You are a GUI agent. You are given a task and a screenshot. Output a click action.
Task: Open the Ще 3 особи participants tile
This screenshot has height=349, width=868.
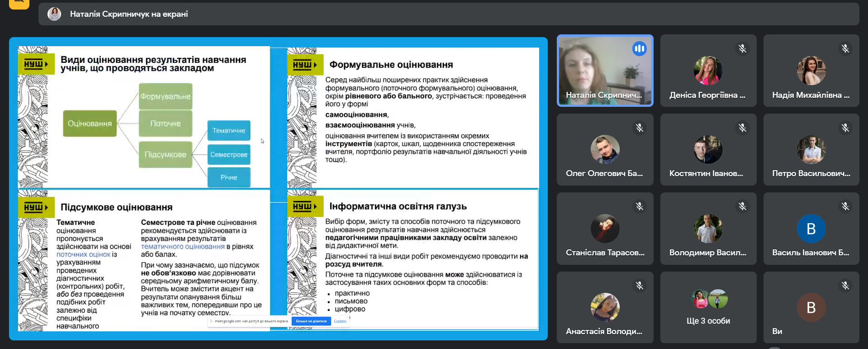tap(708, 307)
